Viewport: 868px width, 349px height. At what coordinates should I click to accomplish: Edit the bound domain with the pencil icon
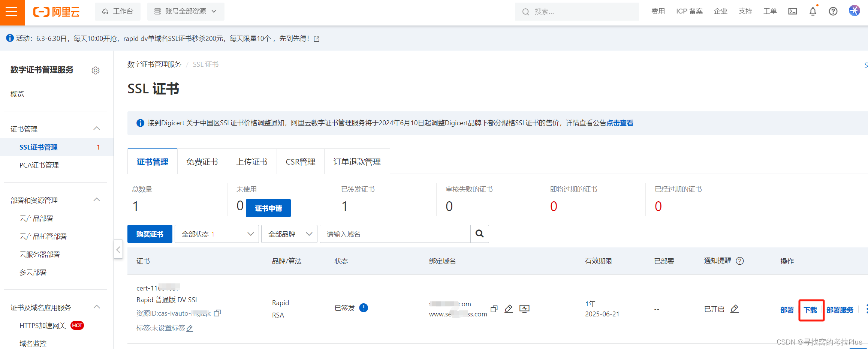pos(509,309)
